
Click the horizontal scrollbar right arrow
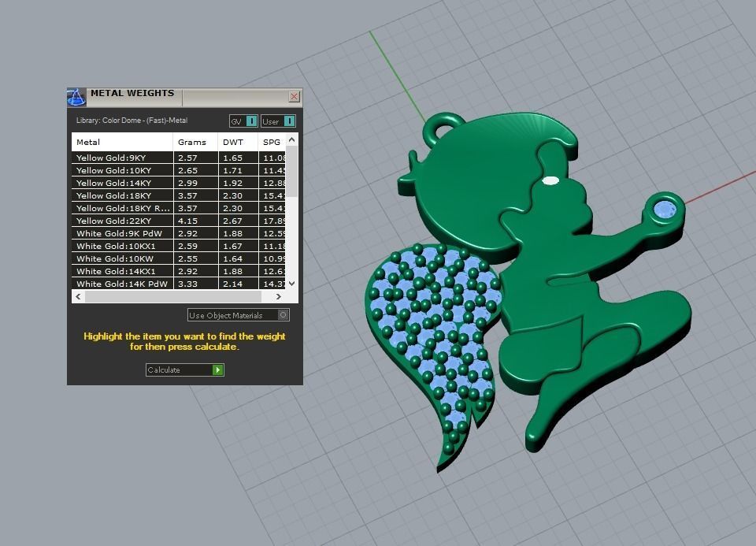click(x=278, y=296)
